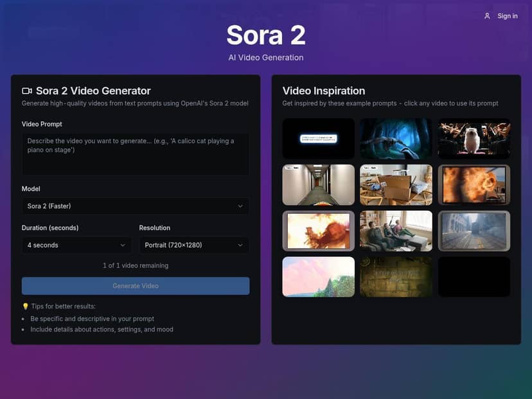Select the glowing text box on black thumbnail
The image size is (532, 399).
click(318, 138)
